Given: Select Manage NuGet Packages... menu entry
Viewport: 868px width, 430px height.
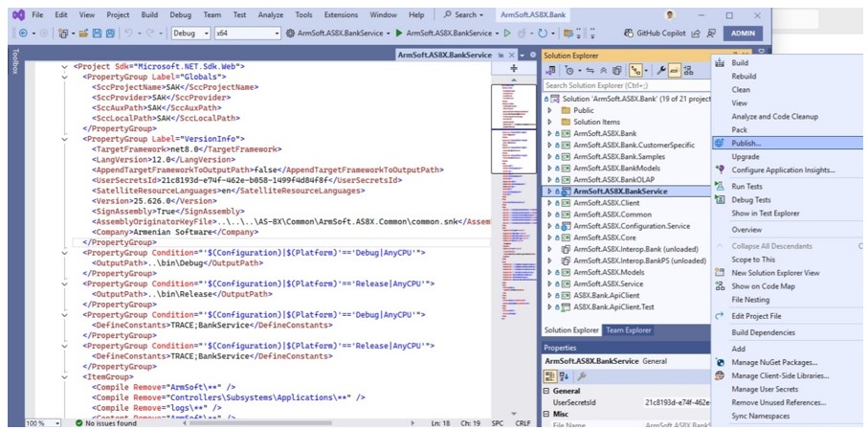Looking at the screenshot, I should (775, 362).
